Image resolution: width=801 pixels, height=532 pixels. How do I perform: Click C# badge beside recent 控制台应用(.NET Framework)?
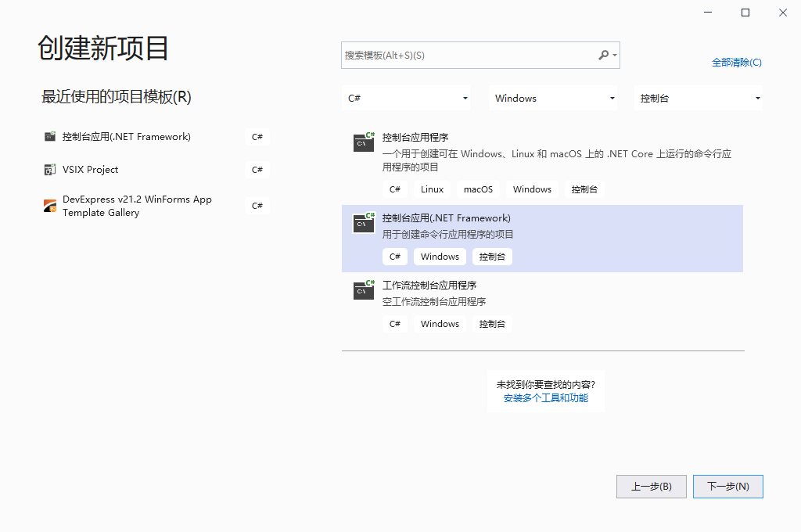[x=257, y=137]
